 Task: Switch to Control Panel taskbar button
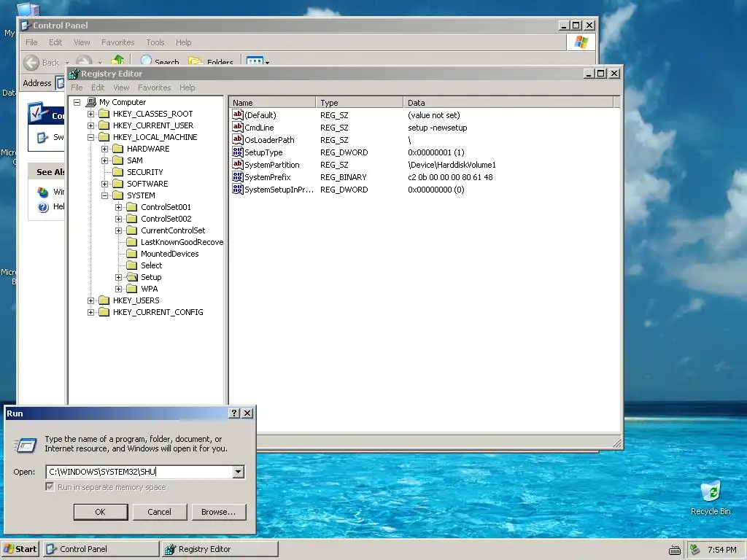[x=101, y=549]
